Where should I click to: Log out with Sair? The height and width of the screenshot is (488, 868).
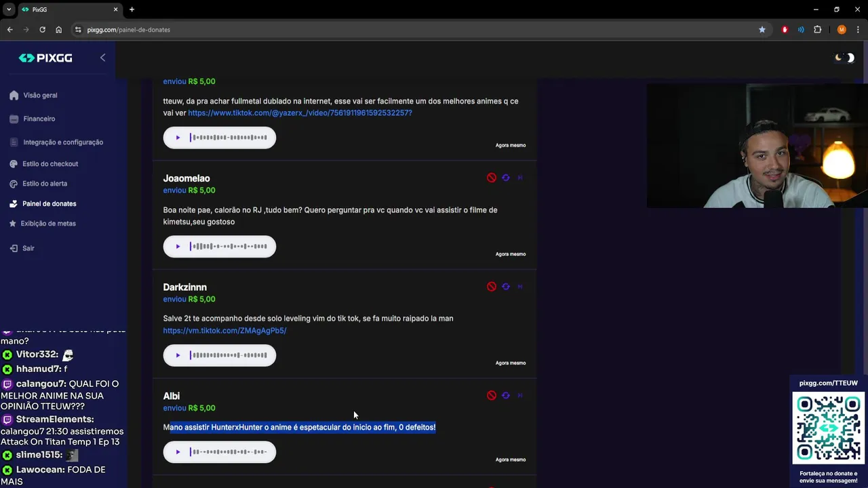tap(22, 248)
